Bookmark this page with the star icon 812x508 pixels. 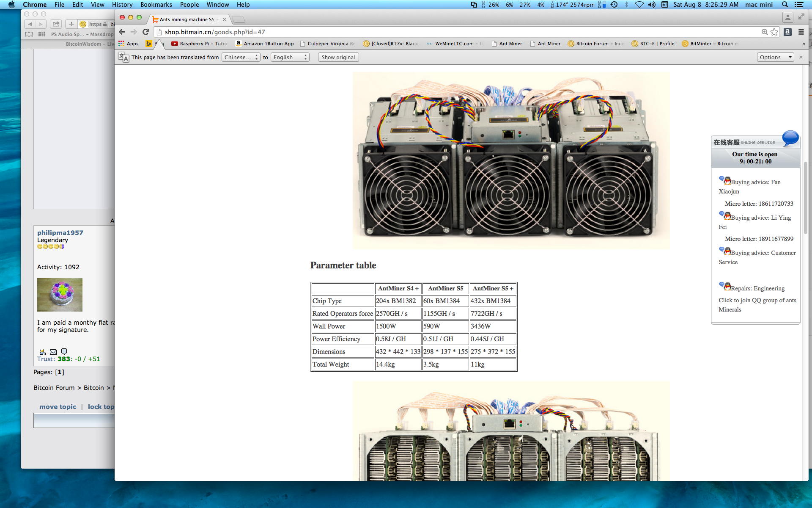point(774,32)
